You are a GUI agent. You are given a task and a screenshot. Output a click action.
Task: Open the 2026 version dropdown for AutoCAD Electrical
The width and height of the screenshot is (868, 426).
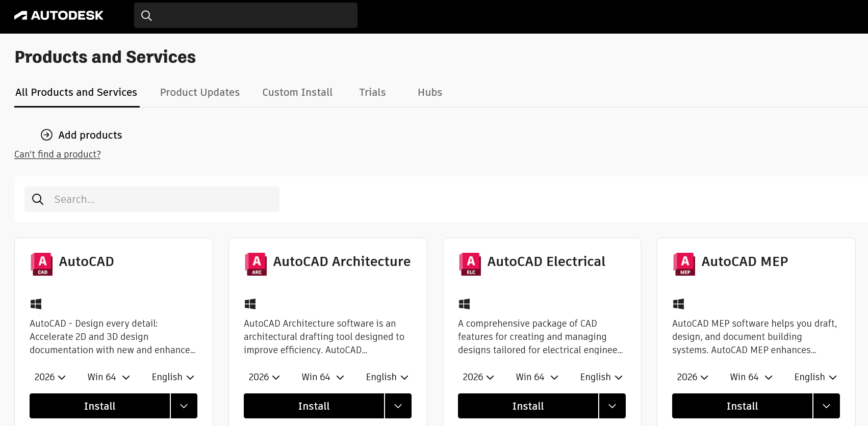pyautogui.click(x=478, y=377)
